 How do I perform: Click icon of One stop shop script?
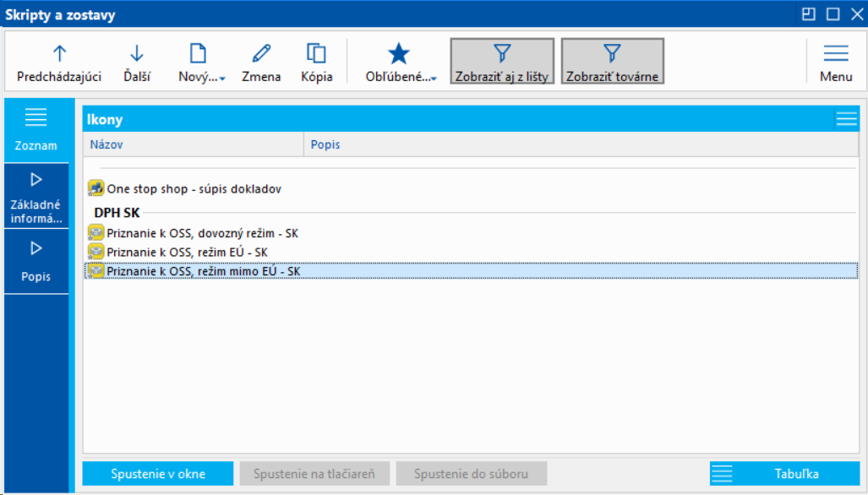pyautogui.click(x=96, y=188)
